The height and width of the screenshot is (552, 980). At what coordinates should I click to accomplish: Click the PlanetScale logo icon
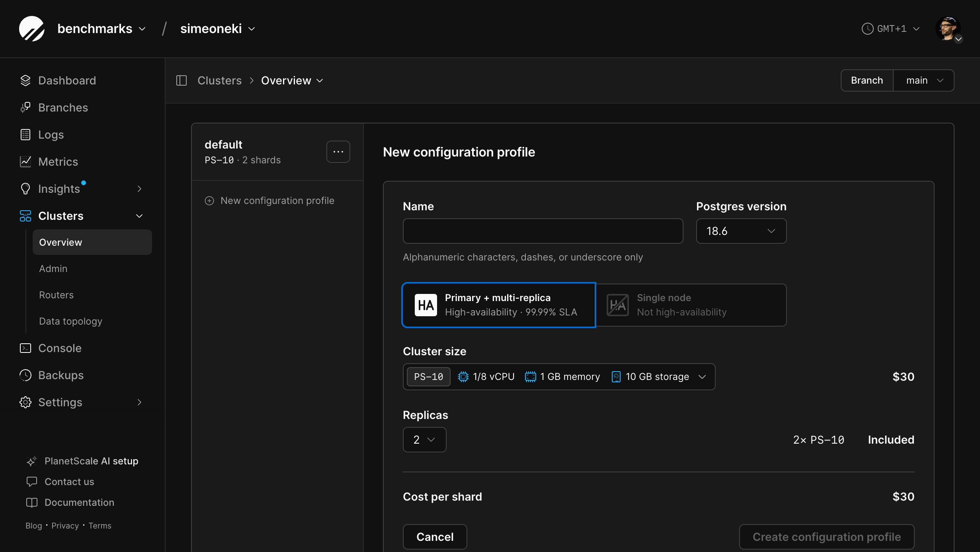31,29
